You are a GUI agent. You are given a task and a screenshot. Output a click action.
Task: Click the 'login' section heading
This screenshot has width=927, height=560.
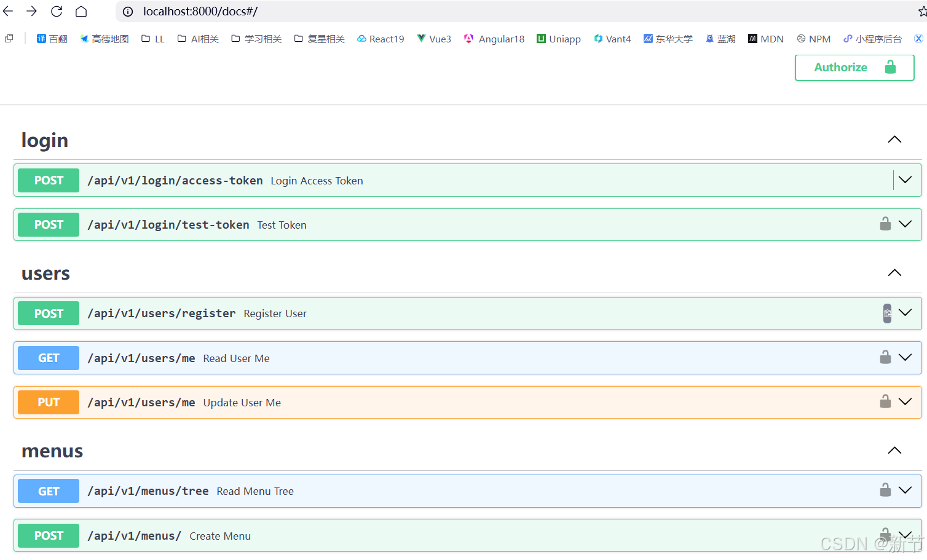45,140
